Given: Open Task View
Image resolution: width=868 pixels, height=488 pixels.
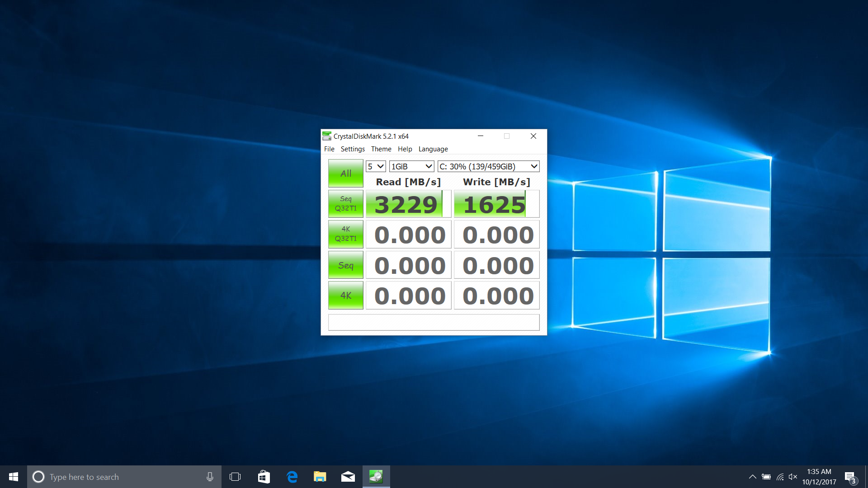Looking at the screenshot, I should click(235, 477).
